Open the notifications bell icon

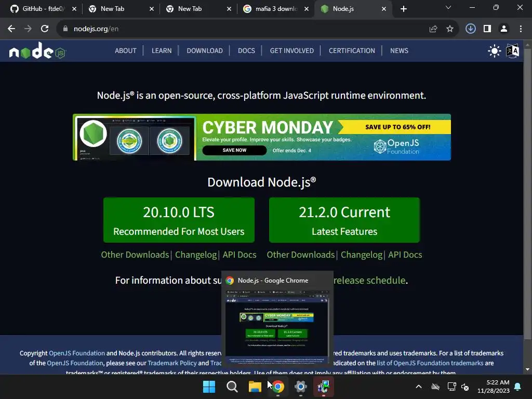[518, 387]
